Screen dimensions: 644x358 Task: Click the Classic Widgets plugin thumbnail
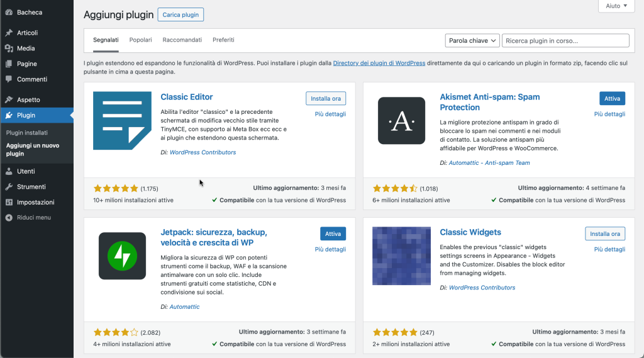pos(401,255)
